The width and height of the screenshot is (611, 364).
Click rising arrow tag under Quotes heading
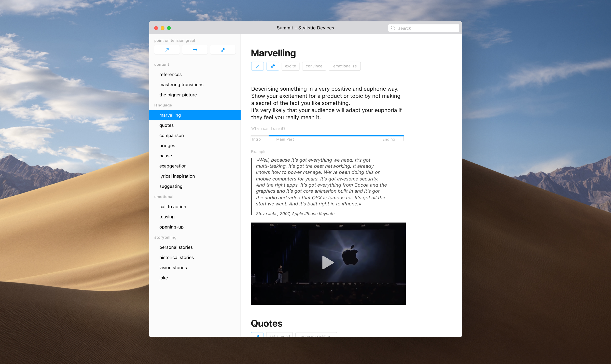click(x=257, y=335)
